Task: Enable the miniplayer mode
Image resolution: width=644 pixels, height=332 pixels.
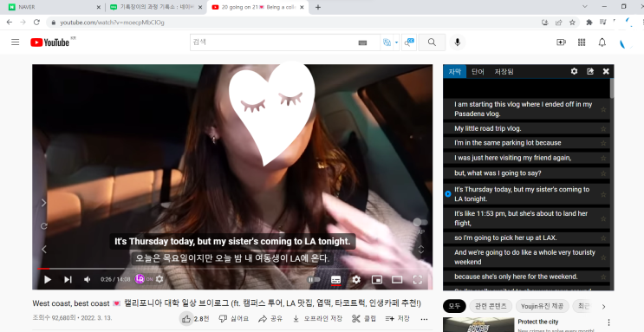Action: [x=377, y=279]
